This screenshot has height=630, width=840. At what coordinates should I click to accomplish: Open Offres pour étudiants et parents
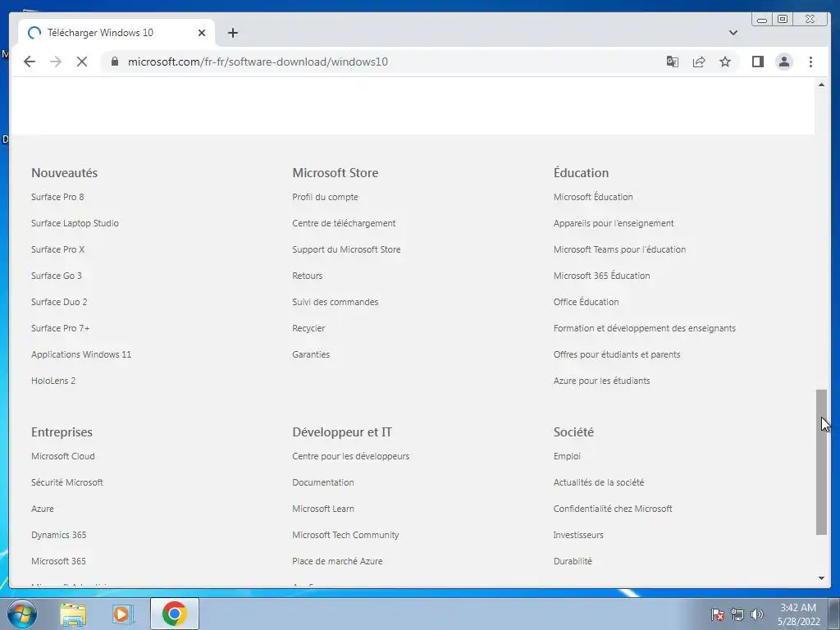[617, 354]
